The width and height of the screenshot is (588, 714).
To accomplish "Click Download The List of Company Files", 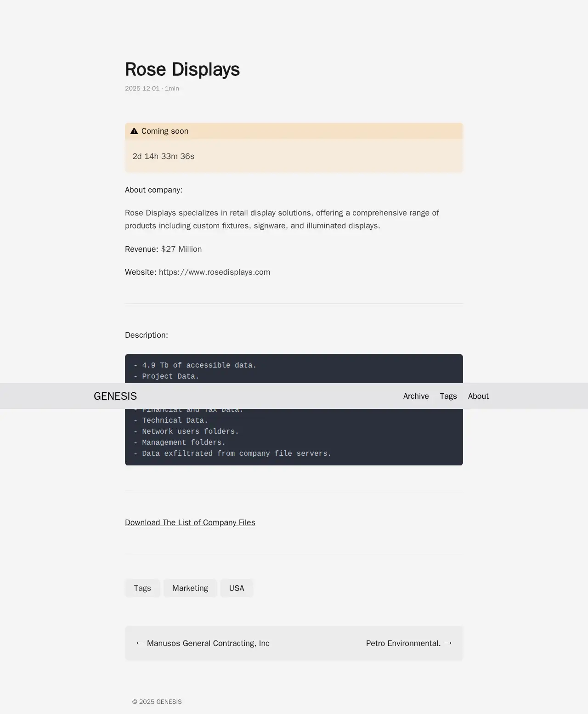I will (x=190, y=522).
